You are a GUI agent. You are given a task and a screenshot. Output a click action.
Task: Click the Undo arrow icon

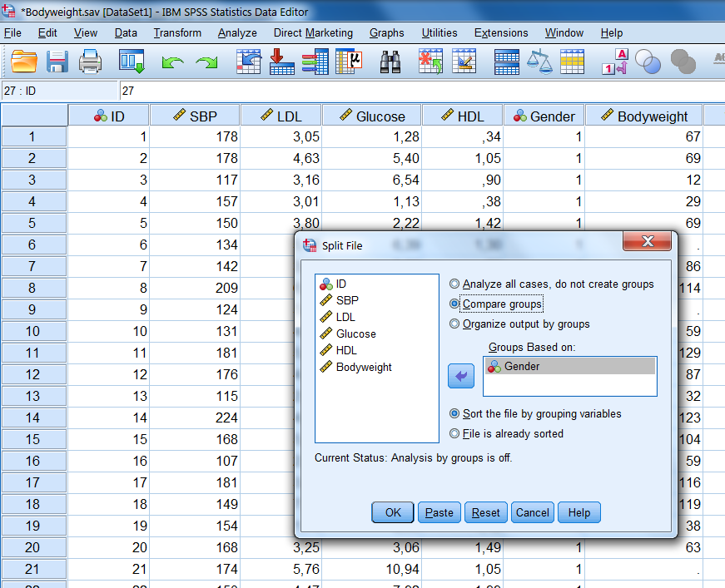(x=172, y=63)
